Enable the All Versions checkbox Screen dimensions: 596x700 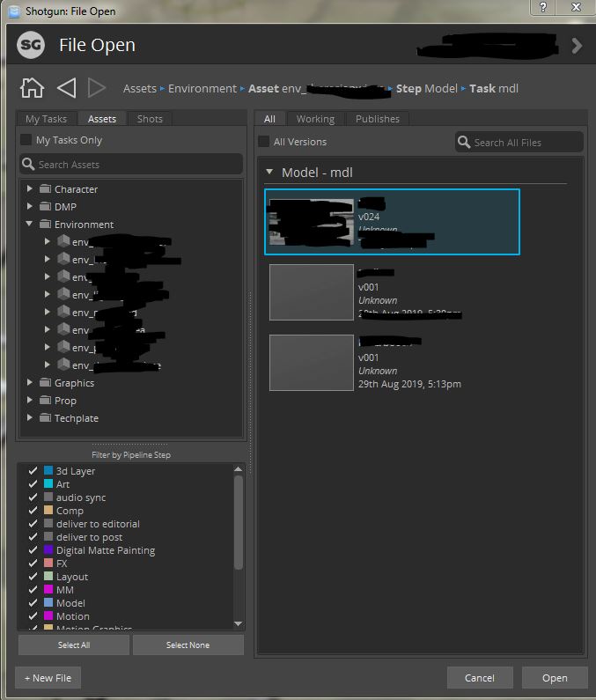point(264,142)
